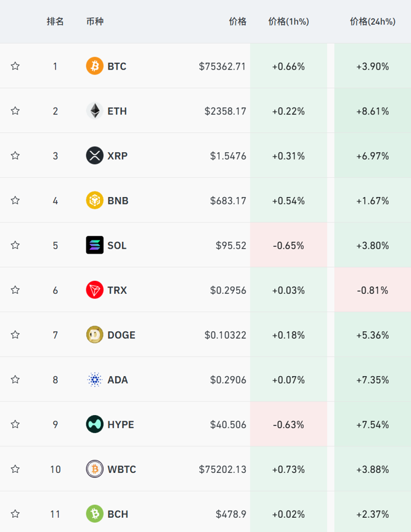Screen dimensions: 411x532
Task: Favorite BTC with the star toggle
Action: pyautogui.click(x=15, y=66)
